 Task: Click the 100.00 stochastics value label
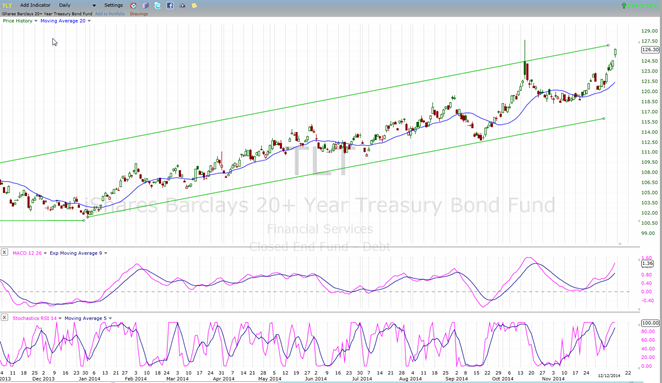coord(650,323)
